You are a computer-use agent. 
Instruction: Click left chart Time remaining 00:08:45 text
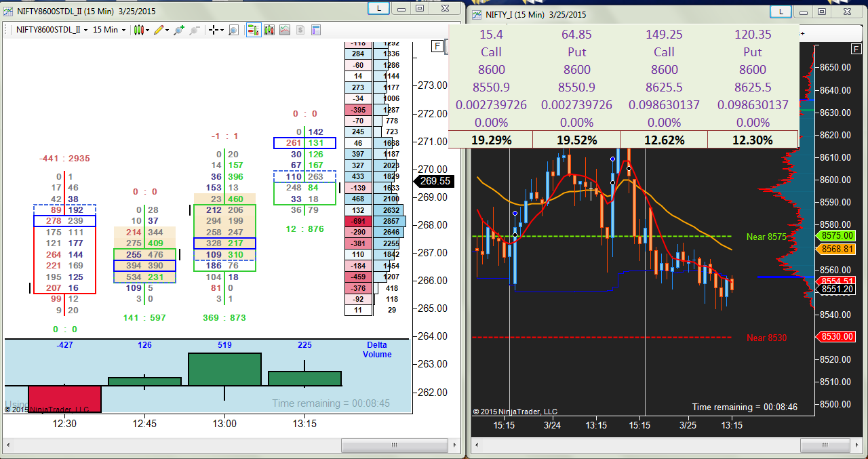tap(331, 403)
